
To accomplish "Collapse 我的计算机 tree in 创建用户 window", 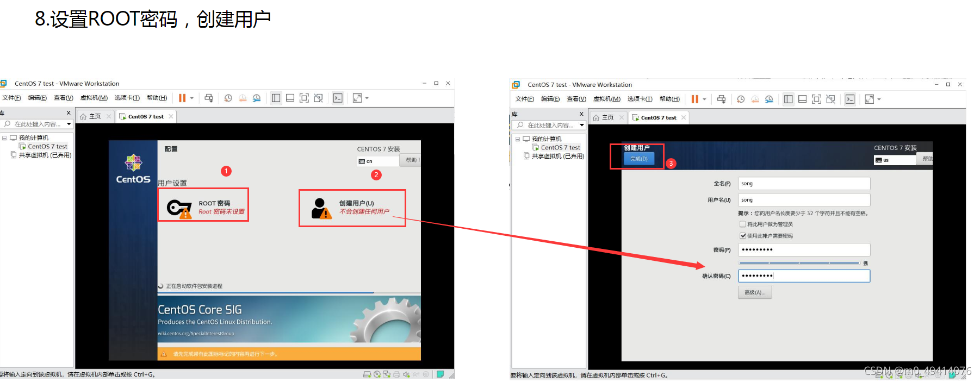I will pyautogui.click(x=517, y=139).
